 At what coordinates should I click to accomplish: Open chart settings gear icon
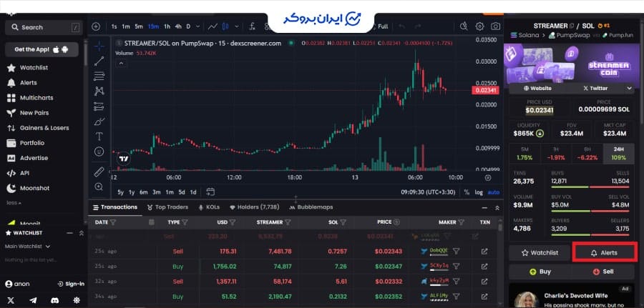click(479, 26)
